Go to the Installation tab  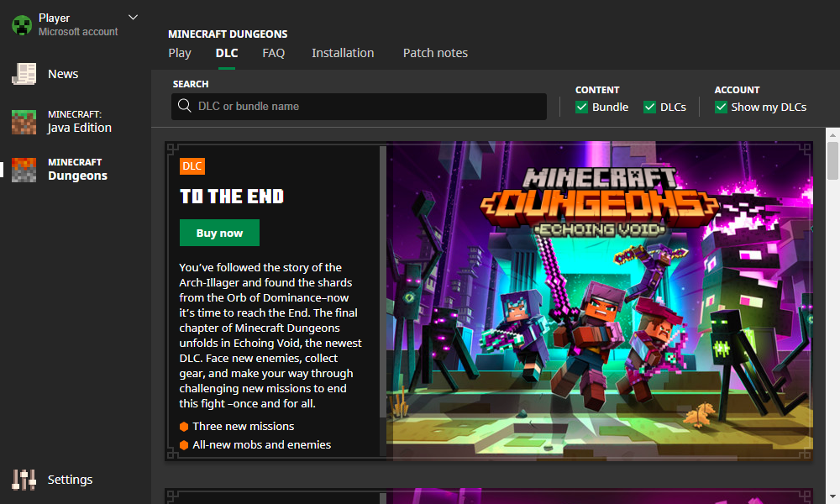pos(343,53)
